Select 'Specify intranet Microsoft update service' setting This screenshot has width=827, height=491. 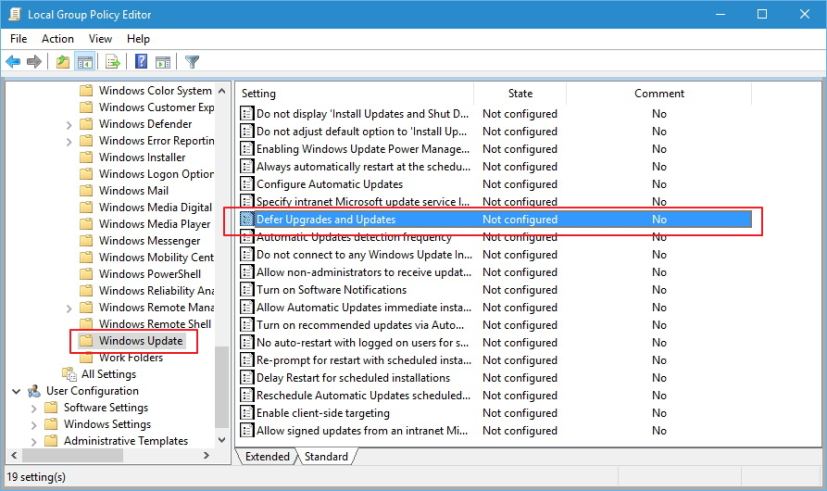click(363, 201)
